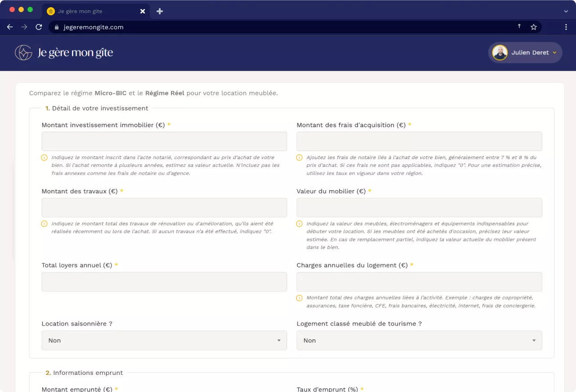Click the jegeremongite.com address bar
Viewport: 576px width, 392px height.
click(270, 27)
